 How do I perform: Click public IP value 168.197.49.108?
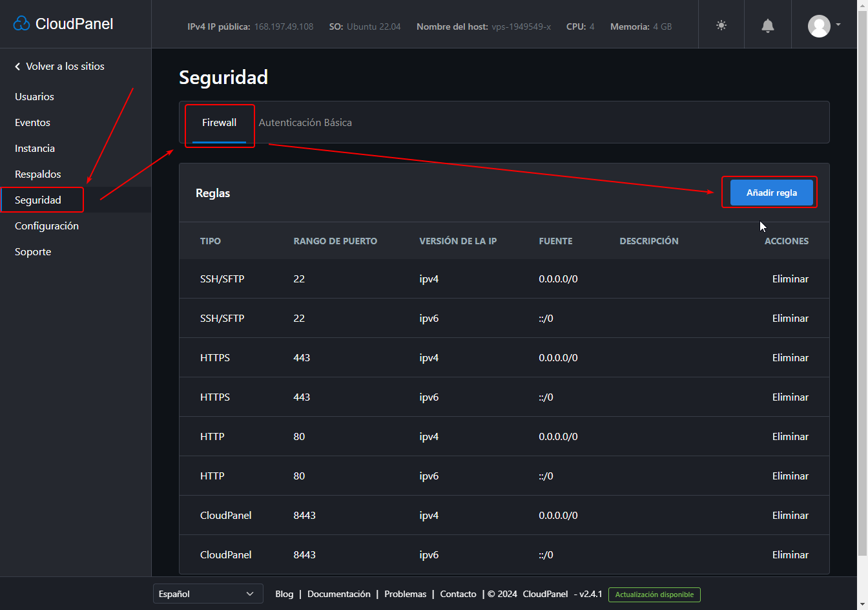coord(284,26)
